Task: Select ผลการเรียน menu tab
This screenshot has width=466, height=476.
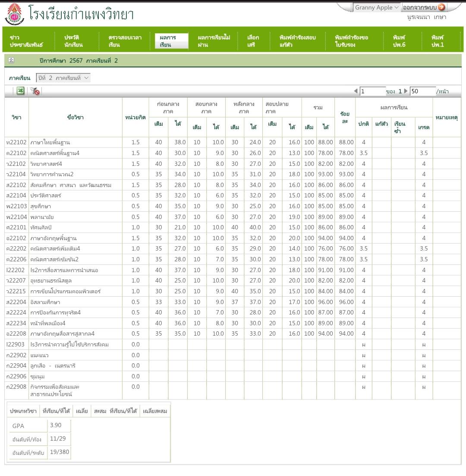Action: [x=172, y=41]
